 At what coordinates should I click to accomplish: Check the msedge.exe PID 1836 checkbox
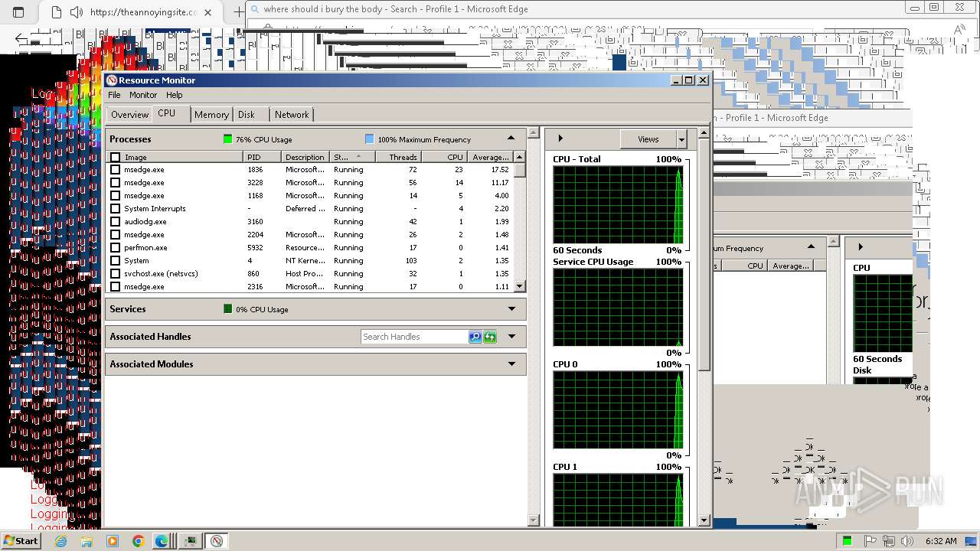tap(115, 170)
